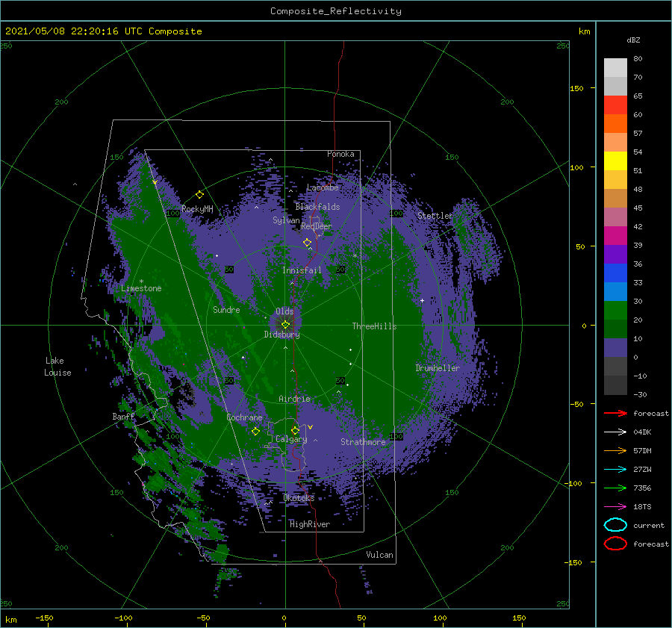Viewport: 672px width, 628px height.
Task: Click the orange 57DM arrow icon
Action: (615, 450)
